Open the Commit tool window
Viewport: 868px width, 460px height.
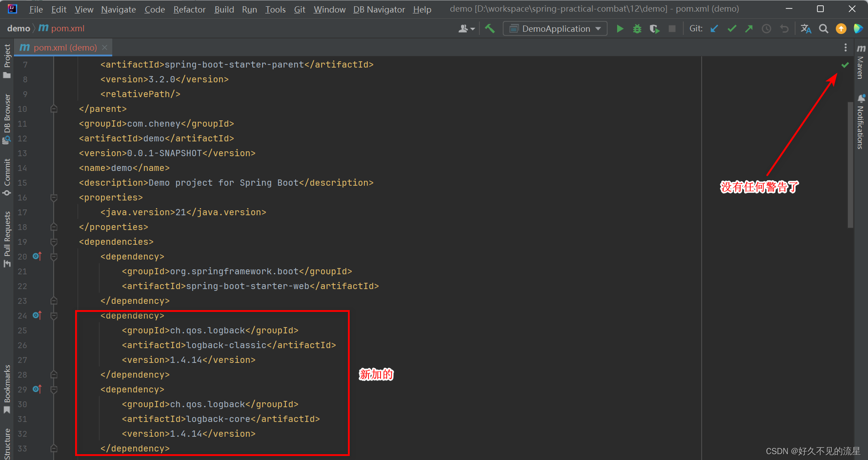click(7, 177)
